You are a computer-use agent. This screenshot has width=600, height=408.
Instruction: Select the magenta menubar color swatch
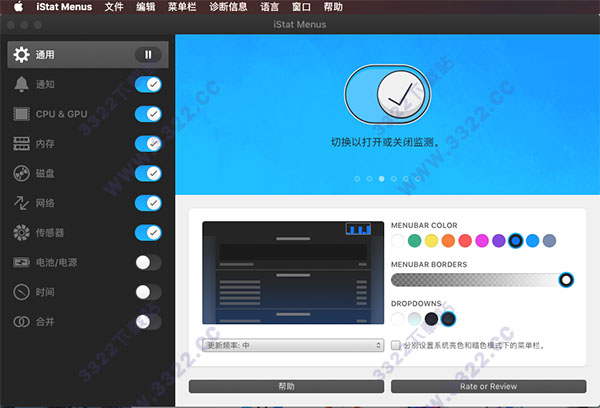coord(482,241)
